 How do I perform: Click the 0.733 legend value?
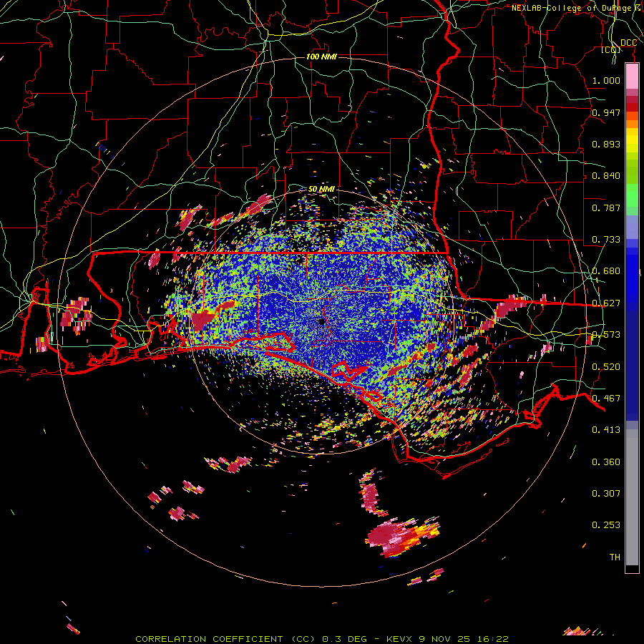pyautogui.click(x=606, y=240)
